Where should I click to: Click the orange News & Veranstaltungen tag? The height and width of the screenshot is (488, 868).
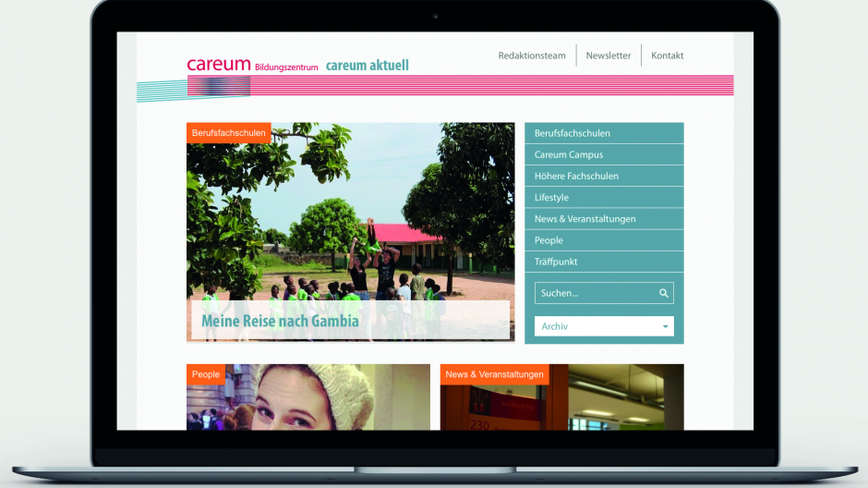pyautogui.click(x=494, y=374)
